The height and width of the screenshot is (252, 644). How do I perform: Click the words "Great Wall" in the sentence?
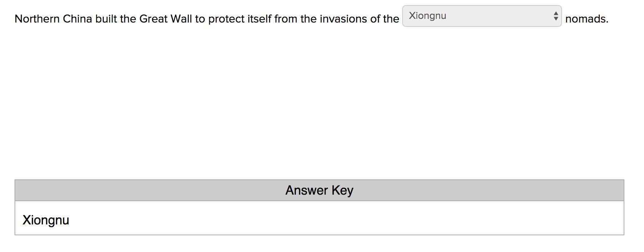(x=165, y=19)
